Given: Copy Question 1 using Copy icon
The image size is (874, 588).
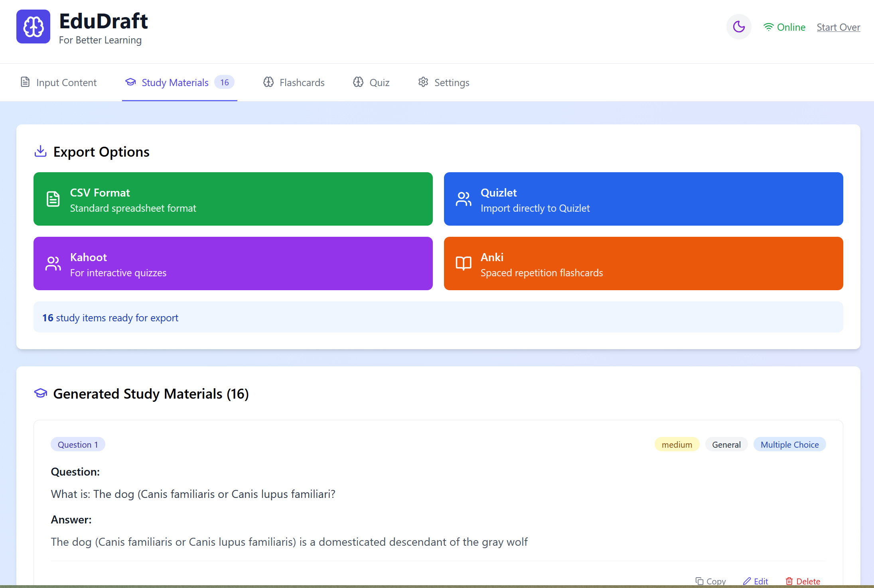Looking at the screenshot, I should tap(699, 581).
